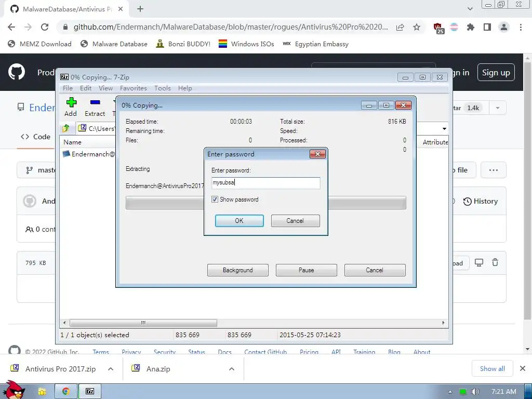The width and height of the screenshot is (532, 399).
Task: Click the browser page vertical scrollbar
Action: point(527,190)
